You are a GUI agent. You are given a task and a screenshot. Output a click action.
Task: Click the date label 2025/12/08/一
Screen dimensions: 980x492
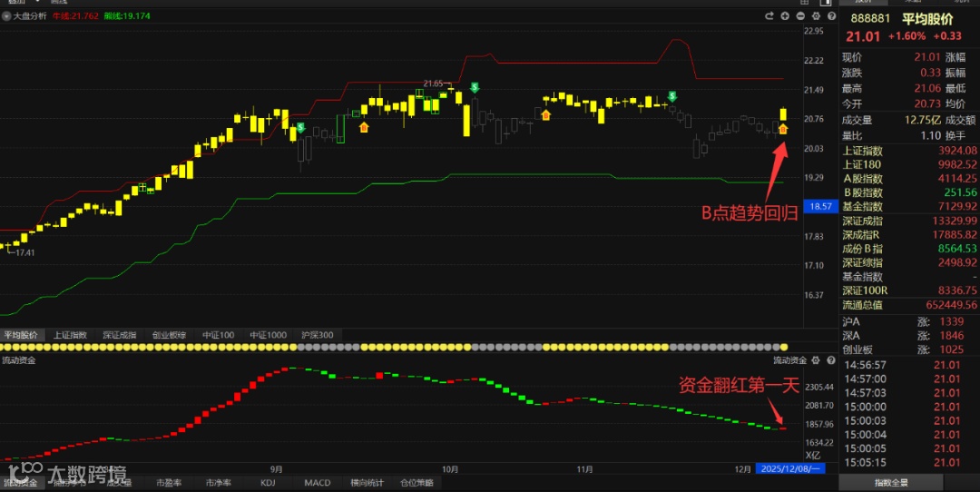(790, 468)
